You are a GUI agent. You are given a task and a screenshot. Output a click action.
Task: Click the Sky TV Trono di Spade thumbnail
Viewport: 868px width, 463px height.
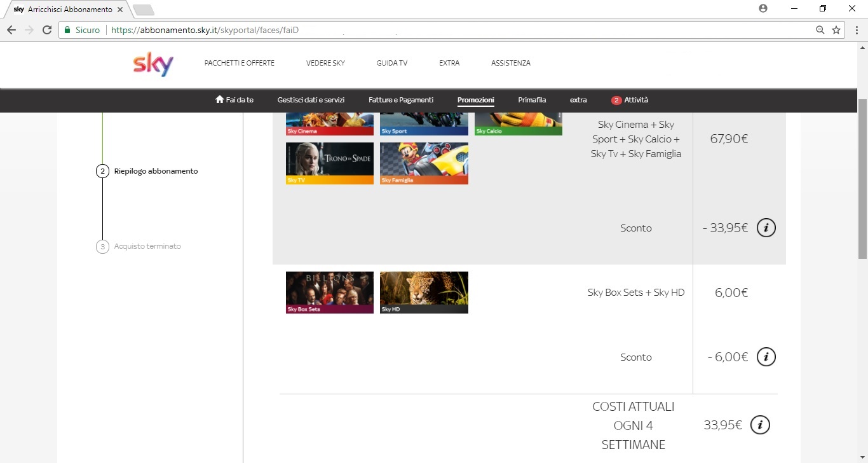330,163
